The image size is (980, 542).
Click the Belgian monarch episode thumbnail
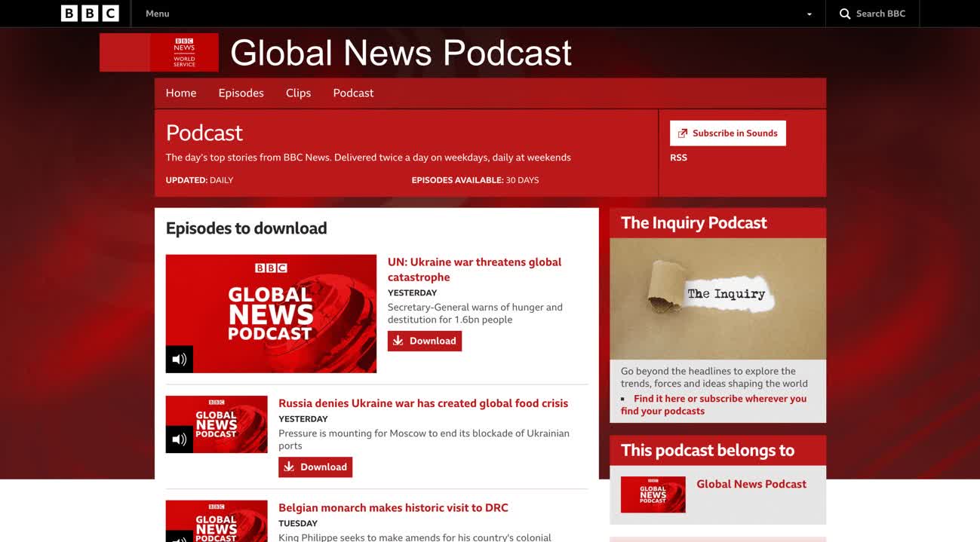(217, 521)
